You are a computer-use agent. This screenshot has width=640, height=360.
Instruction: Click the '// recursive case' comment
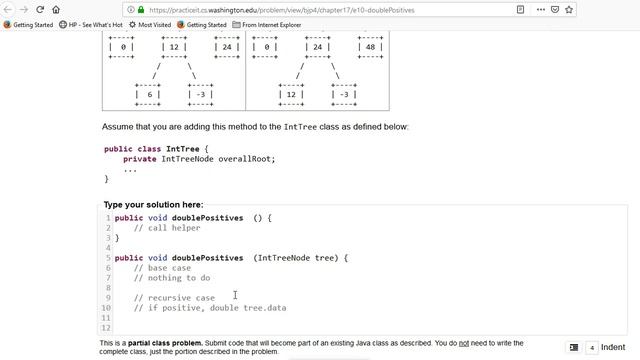pyautogui.click(x=174, y=298)
